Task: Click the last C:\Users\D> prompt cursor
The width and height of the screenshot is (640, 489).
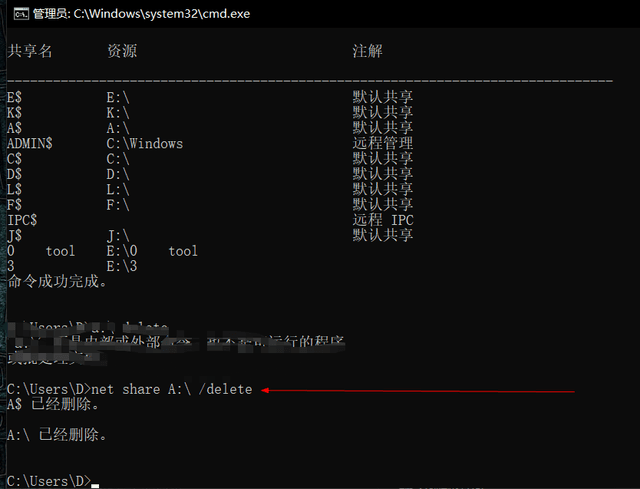Action: click(x=95, y=481)
